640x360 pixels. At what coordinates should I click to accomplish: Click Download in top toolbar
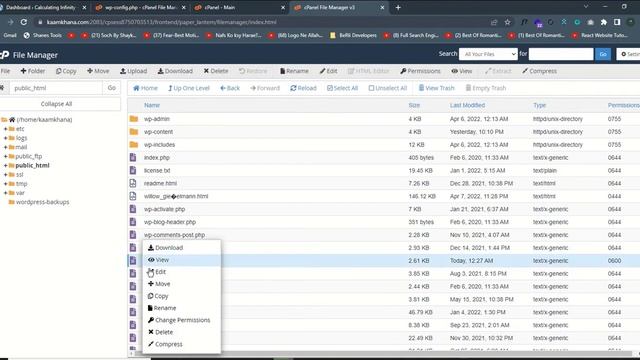click(175, 71)
